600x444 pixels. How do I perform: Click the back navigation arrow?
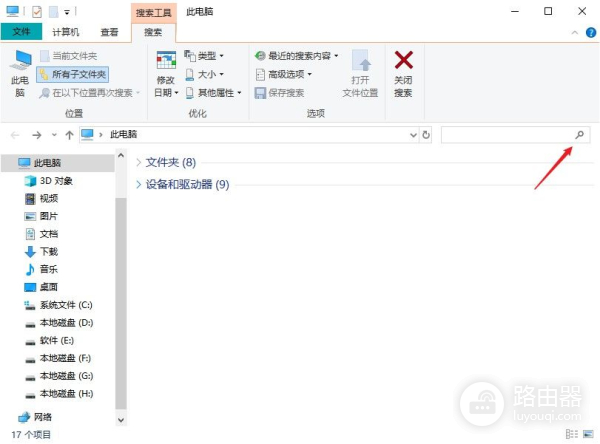pos(15,135)
